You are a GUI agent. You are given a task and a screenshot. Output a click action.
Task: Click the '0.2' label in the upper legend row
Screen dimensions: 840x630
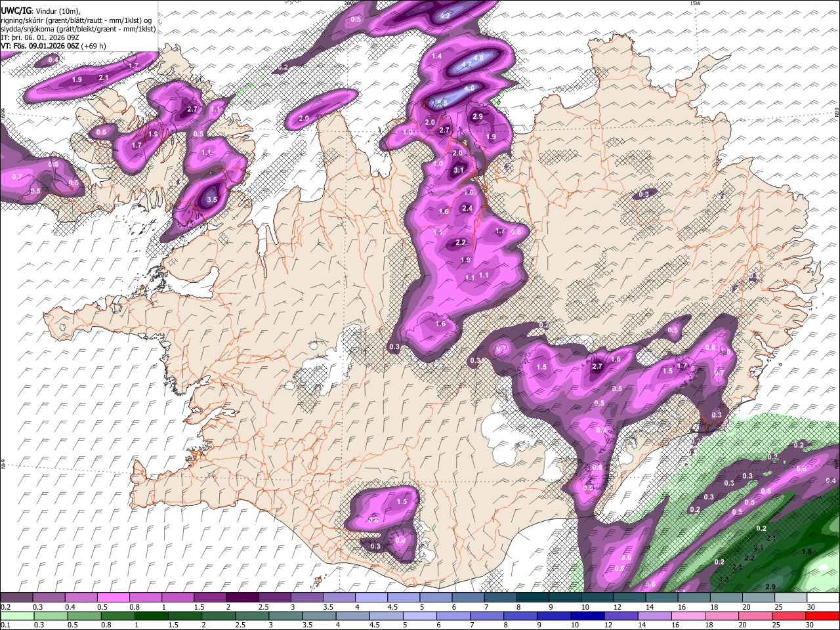click(6, 607)
